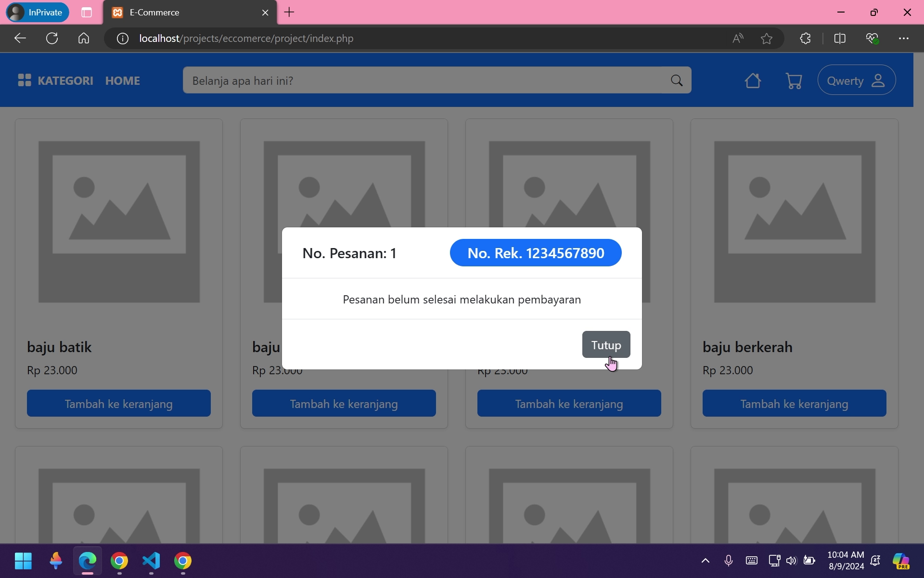Open Browser essentials heart icon
The image size is (924, 578).
coord(872,39)
